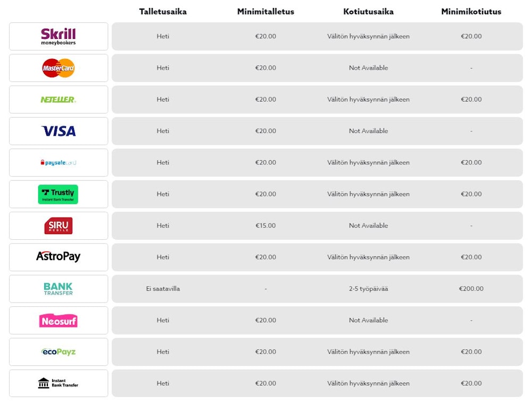The image size is (532, 401).
Task: Click the €200.00 minimum withdrawal for Bank Transfer
Action: point(471,289)
